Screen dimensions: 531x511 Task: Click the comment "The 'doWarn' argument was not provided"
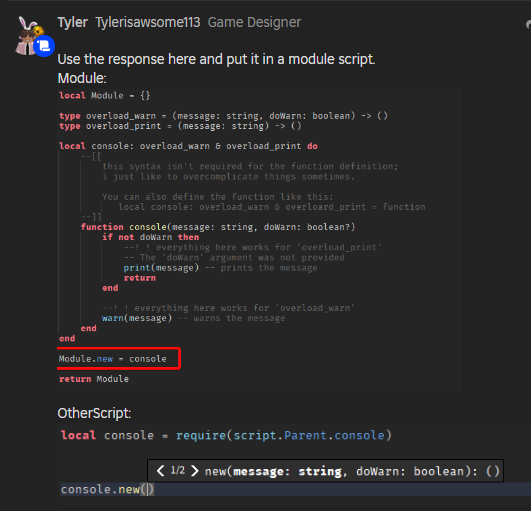234,257
